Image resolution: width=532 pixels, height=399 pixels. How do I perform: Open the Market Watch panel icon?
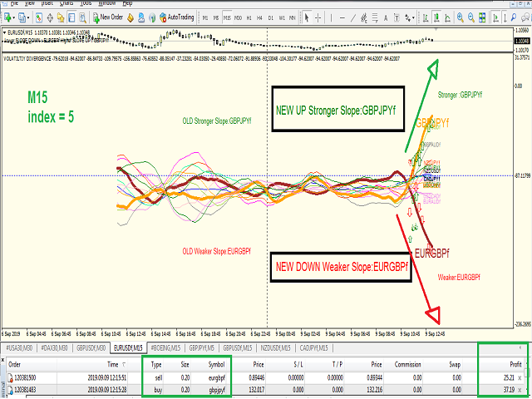[x=39, y=17]
